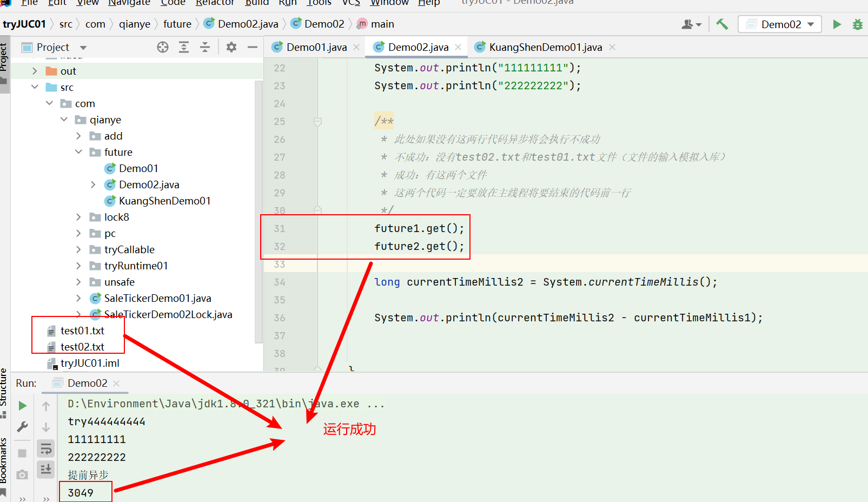Click the Build hammer icon
The width and height of the screenshot is (868, 502).
pos(721,24)
